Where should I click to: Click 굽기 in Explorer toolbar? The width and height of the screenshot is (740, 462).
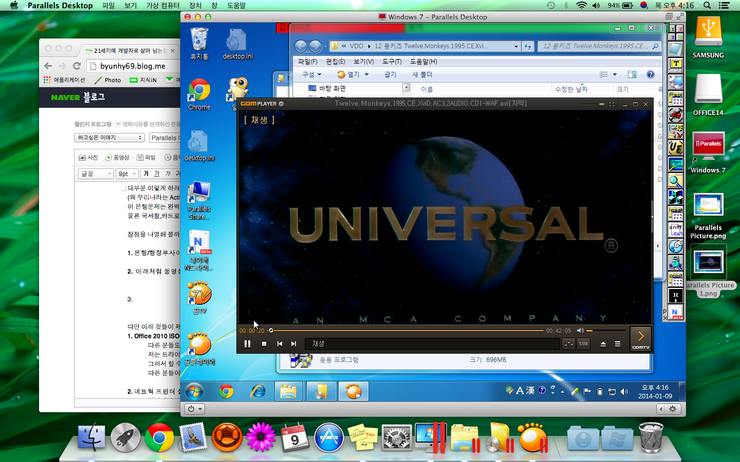click(x=390, y=75)
